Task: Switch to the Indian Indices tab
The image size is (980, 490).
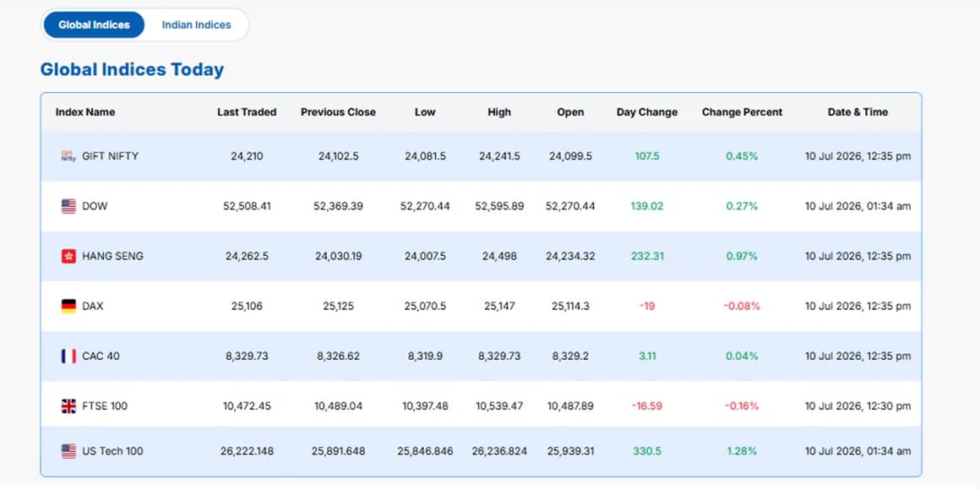Action: (x=196, y=25)
